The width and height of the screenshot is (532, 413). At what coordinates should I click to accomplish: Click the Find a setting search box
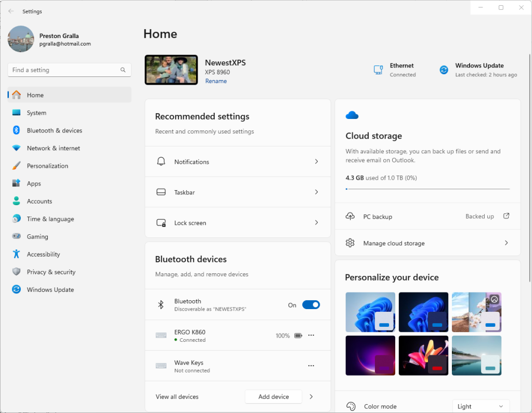pos(69,70)
